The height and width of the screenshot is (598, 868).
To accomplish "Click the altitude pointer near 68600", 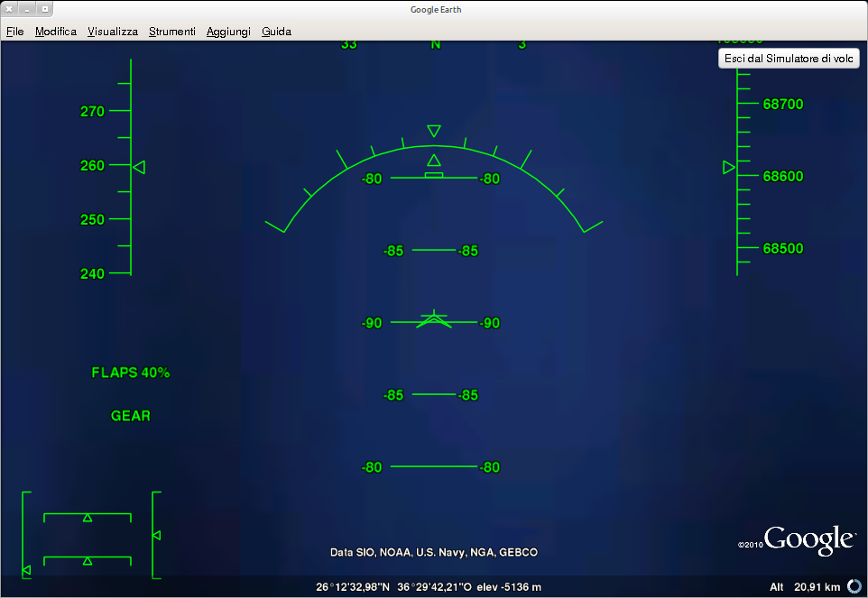I will pyautogui.click(x=729, y=168).
